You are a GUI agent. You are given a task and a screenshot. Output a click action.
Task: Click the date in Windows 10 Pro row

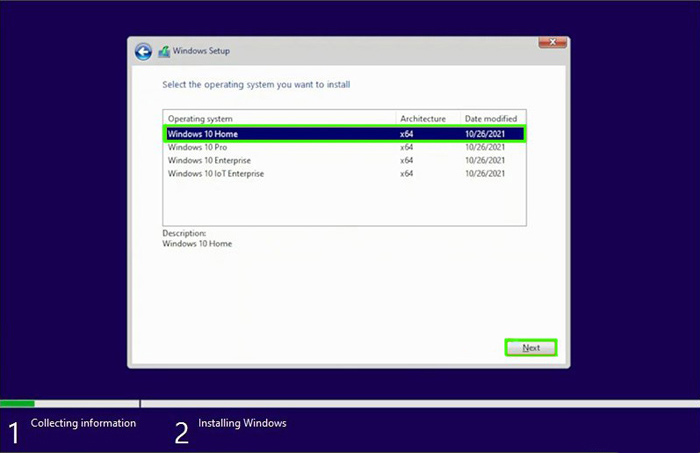pyautogui.click(x=485, y=147)
